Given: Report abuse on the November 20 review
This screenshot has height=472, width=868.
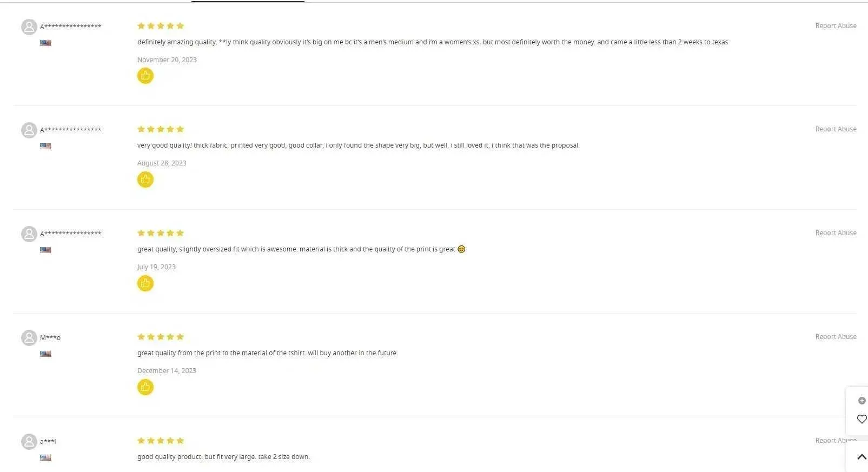Looking at the screenshot, I should click(836, 26).
